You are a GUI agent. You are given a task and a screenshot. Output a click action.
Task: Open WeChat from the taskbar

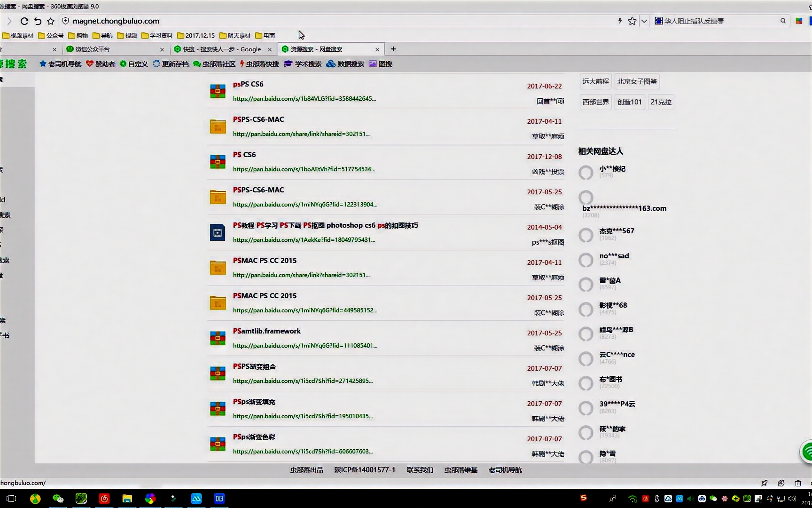click(x=58, y=499)
